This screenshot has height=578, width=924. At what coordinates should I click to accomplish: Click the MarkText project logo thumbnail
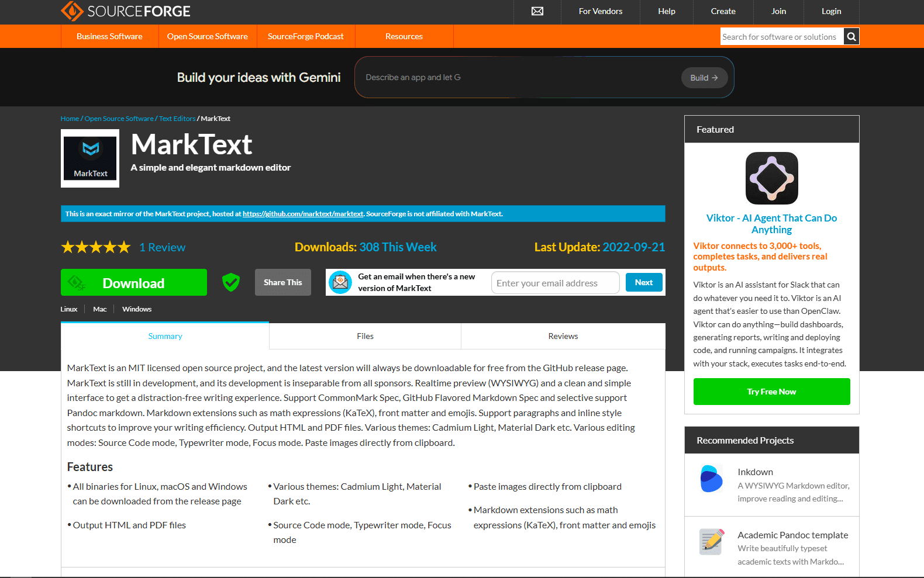[90, 158]
